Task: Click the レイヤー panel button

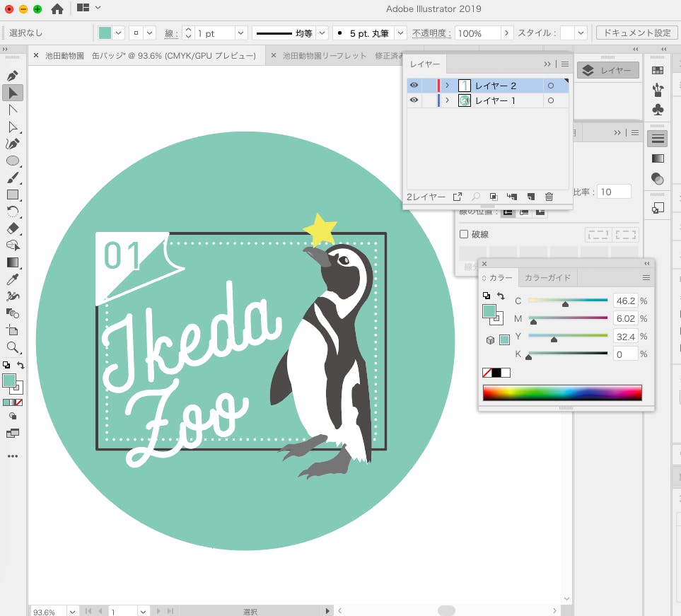Action: [x=608, y=70]
